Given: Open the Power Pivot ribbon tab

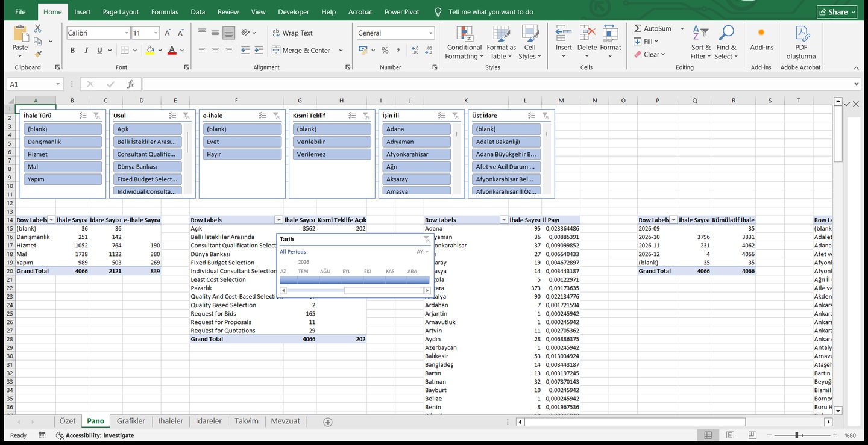Looking at the screenshot, I should point(402,12).
